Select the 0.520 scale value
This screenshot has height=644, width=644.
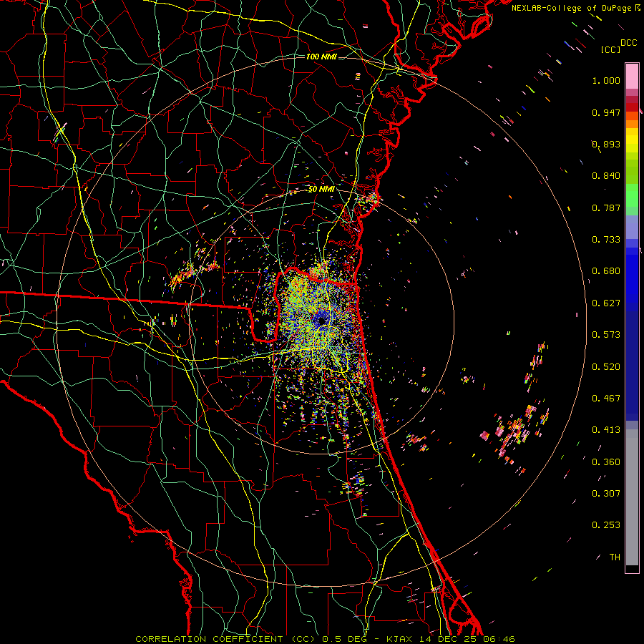(606, 367)
